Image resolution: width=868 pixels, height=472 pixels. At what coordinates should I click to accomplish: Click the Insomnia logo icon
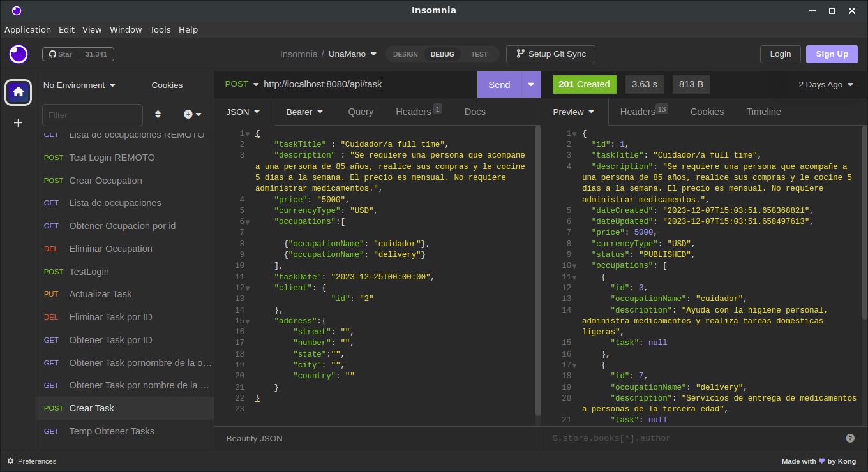[19, 54]
